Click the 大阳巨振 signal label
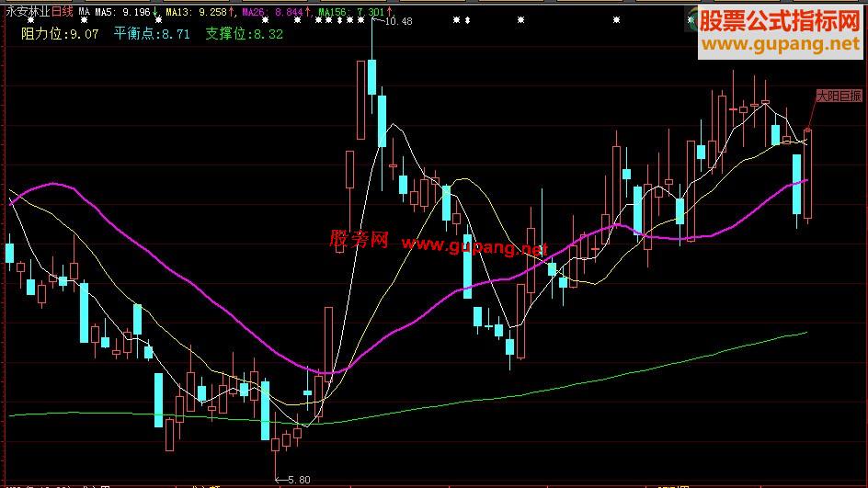This screenshot has width=868, height=488. [839, 96]
